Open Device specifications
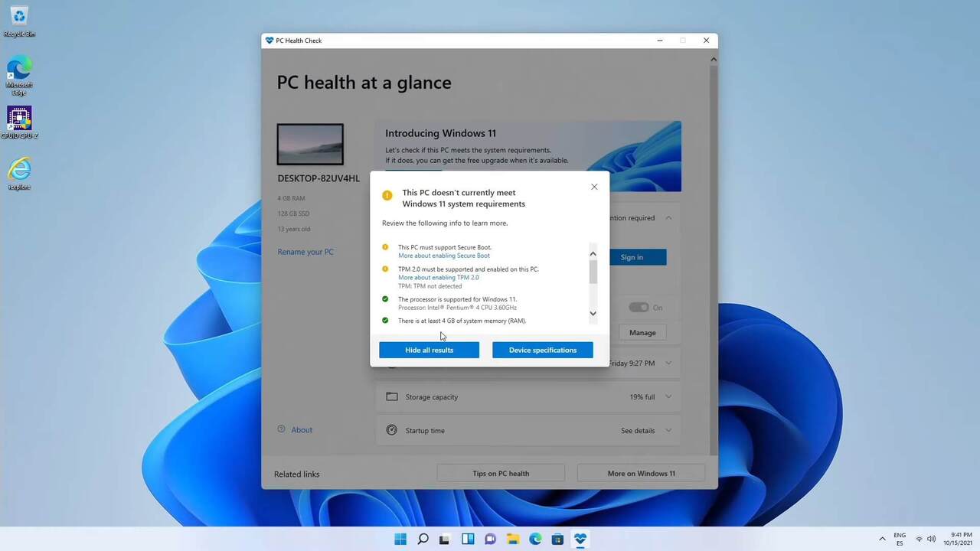980x551 pixels. tap(543, 350)
